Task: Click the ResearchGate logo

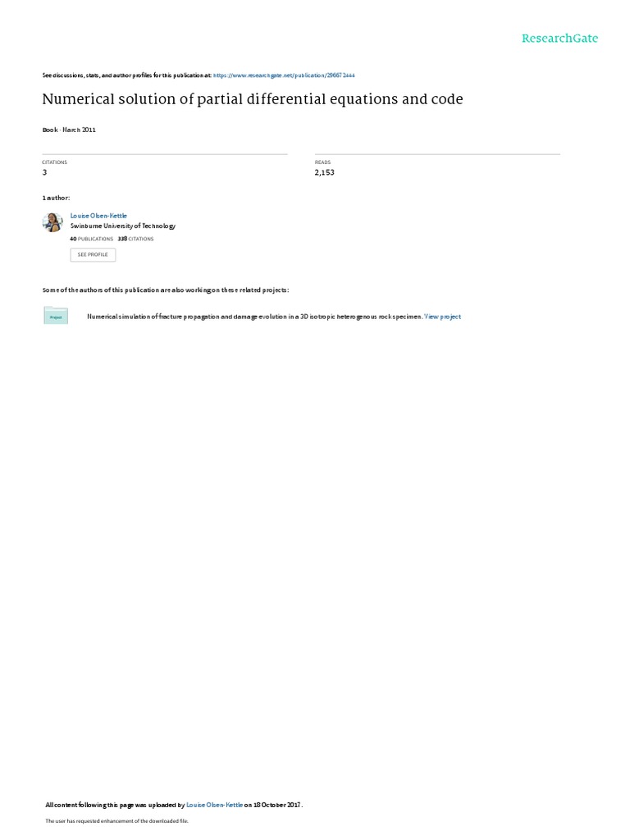Action: (559, 38)
